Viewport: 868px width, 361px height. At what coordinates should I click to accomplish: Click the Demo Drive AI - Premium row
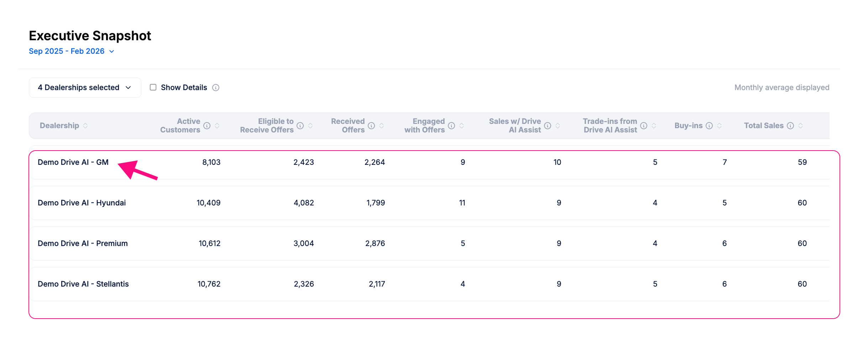pos(83,244)
